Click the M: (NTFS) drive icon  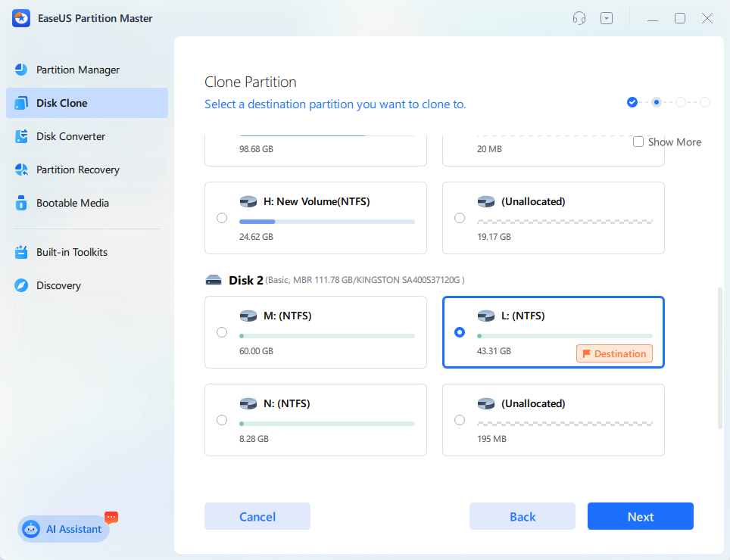pyautogui.click(x=248, y=316)
